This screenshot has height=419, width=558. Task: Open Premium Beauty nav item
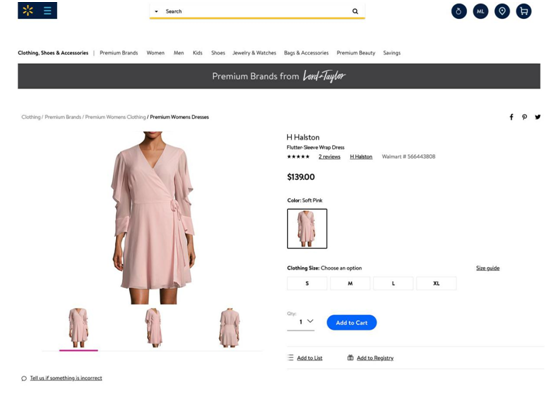click(x=356, y=53)
